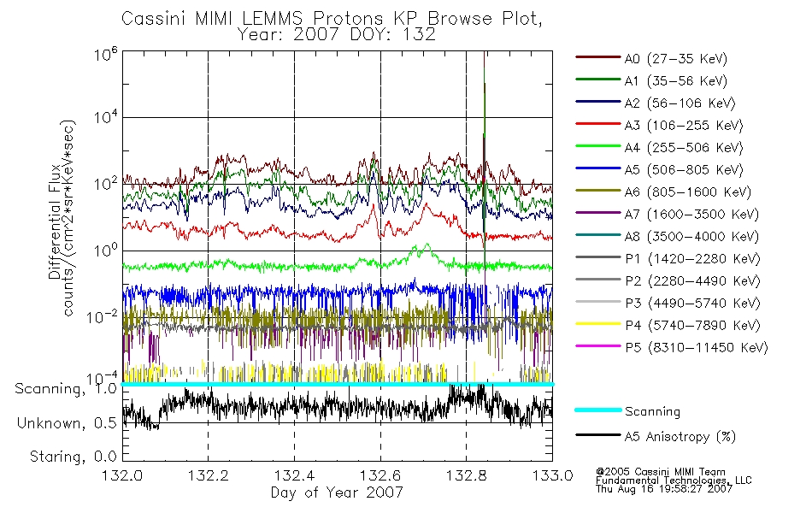Click the A0 (27-35 KeV) legend line
The width and height of the screenshot is (812, 513).
coord(598,57)
